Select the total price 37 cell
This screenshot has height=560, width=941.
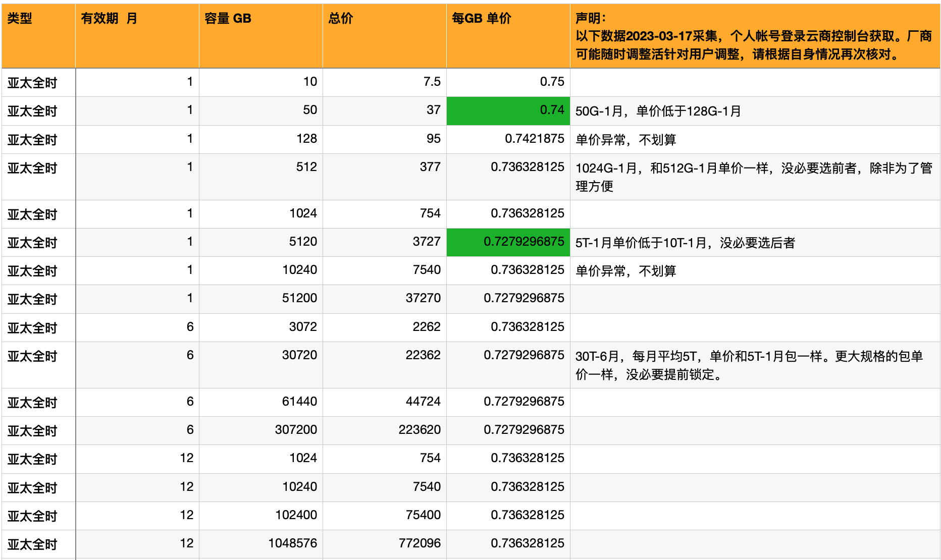[385, 111]
